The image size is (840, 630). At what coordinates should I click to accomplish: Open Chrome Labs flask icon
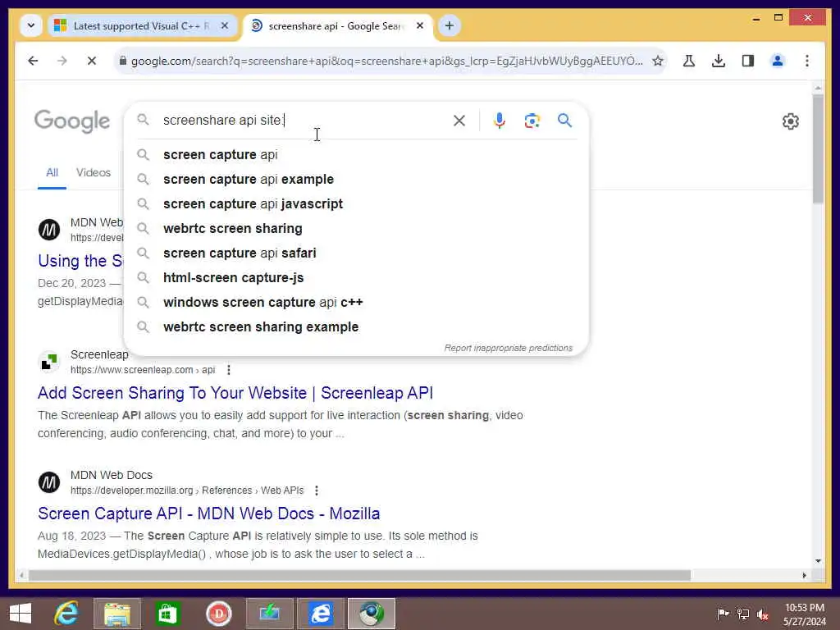click(689, 61)
